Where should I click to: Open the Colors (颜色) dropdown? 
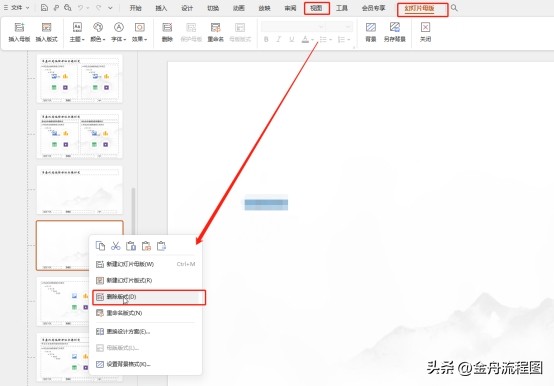98,32
